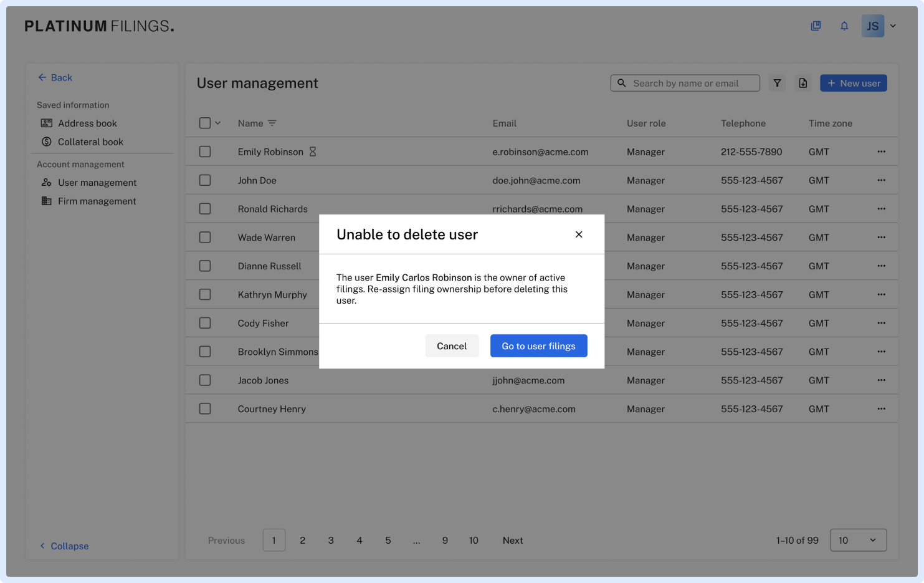Viewport: 924px width, 583px height.
Task: Go to the Next page
Action: click(x=513, y=541)
